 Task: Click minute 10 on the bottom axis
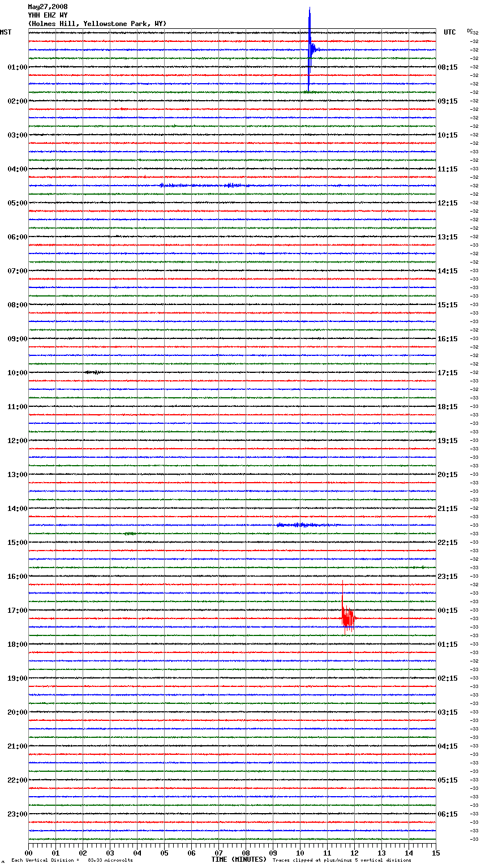300,853
